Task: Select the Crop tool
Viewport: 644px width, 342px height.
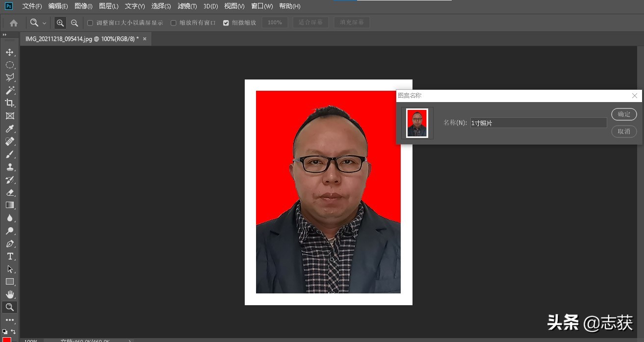Action: (x=10, y=103)
